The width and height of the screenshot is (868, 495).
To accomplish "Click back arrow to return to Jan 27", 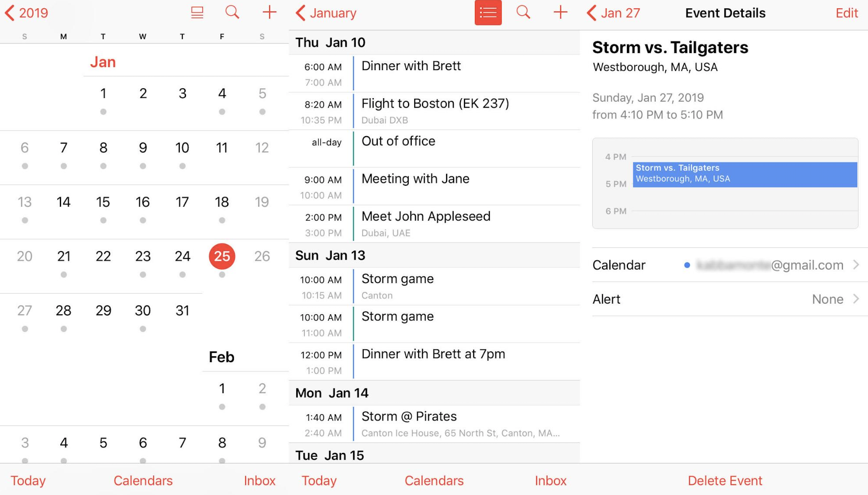I will pos(590,13).
